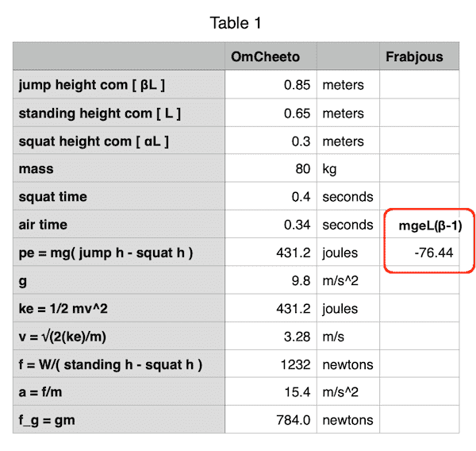Click the Table 1 title
The width and height of the screenshot is (476, 451).
tap(236, 23)
